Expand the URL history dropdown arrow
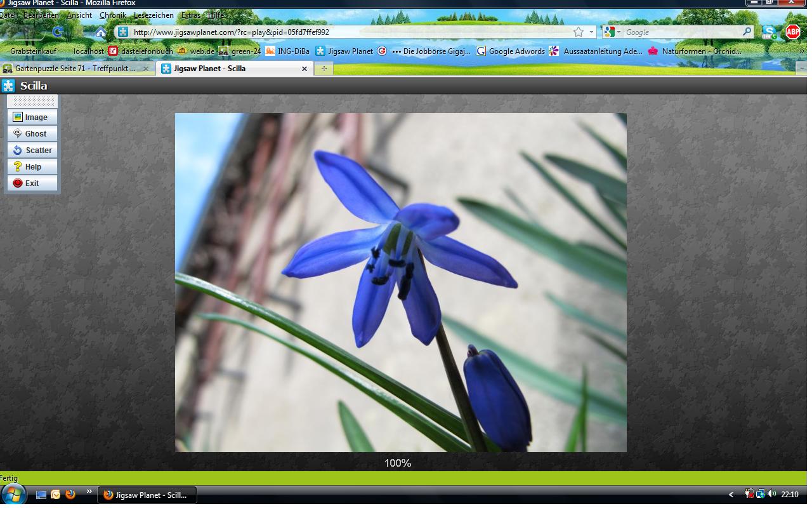The height and width of the screenshot is (508, 812). (x=591, y=32)
